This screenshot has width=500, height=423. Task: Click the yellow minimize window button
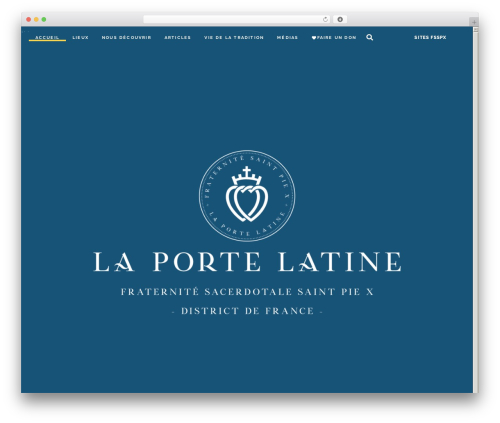tap(36, 19)
